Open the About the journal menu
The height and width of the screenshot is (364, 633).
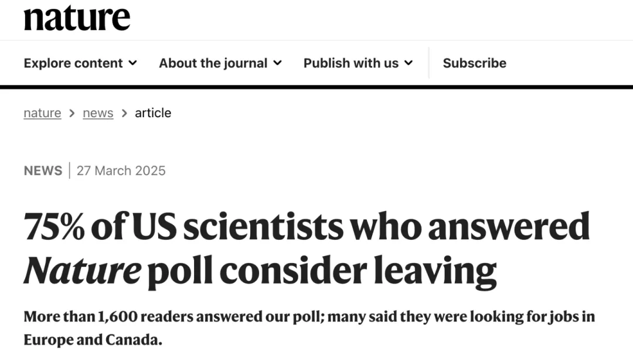tap(220, 63)
